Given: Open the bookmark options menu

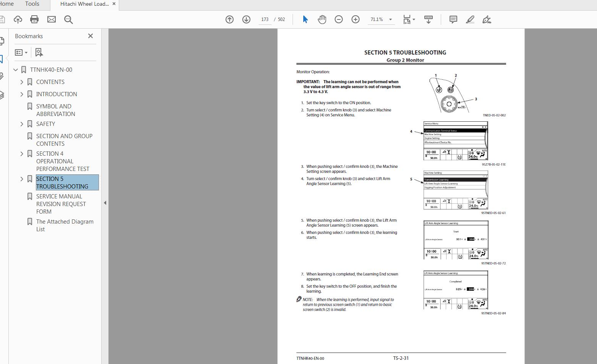Looking at the screenshot, I should tap(21, 52).
